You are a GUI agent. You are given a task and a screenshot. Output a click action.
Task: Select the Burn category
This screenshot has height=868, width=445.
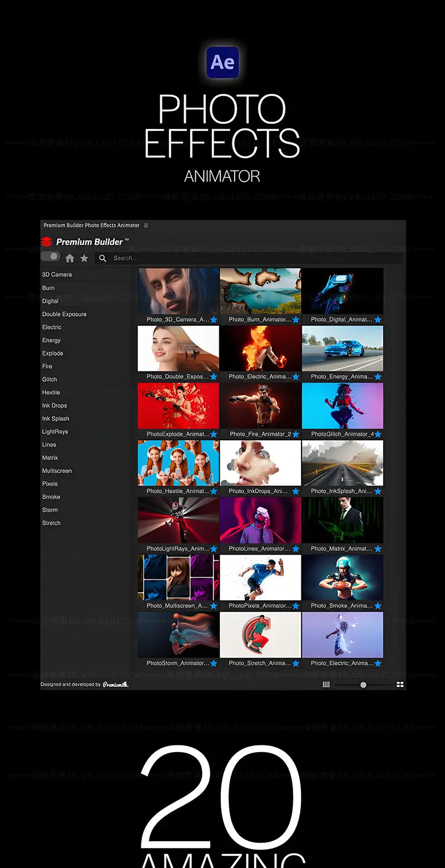coord(48,288)
